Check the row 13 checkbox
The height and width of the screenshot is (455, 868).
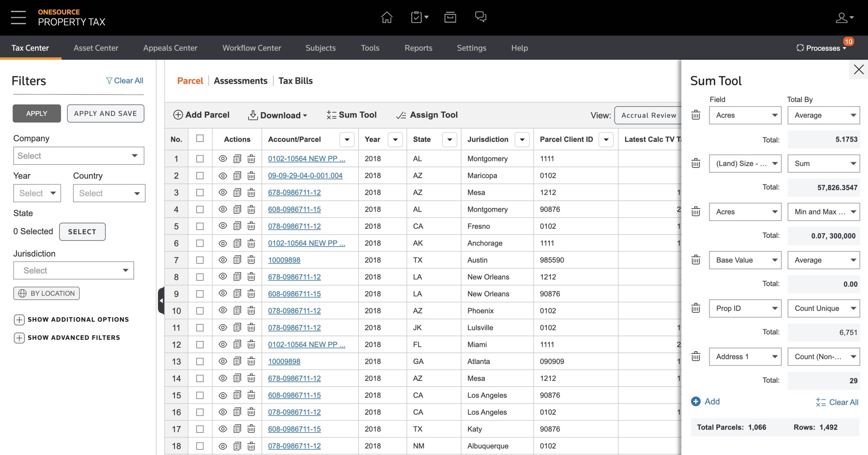200,362
